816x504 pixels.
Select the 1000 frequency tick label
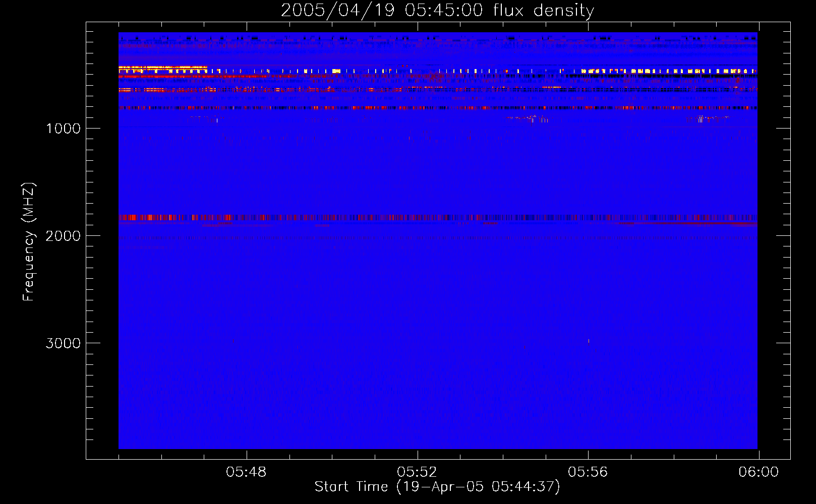pyautogui.click(x=63, y=129)
